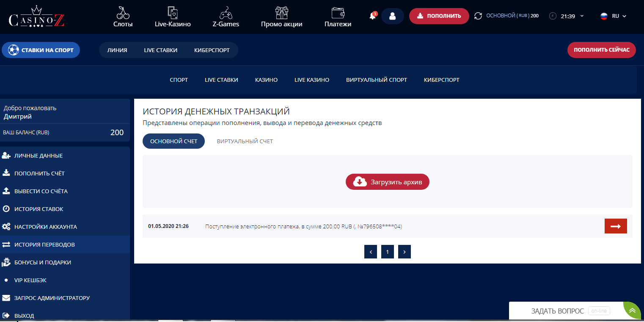Expand the chat widget with green chevron
644x322 pixels.
632,310
